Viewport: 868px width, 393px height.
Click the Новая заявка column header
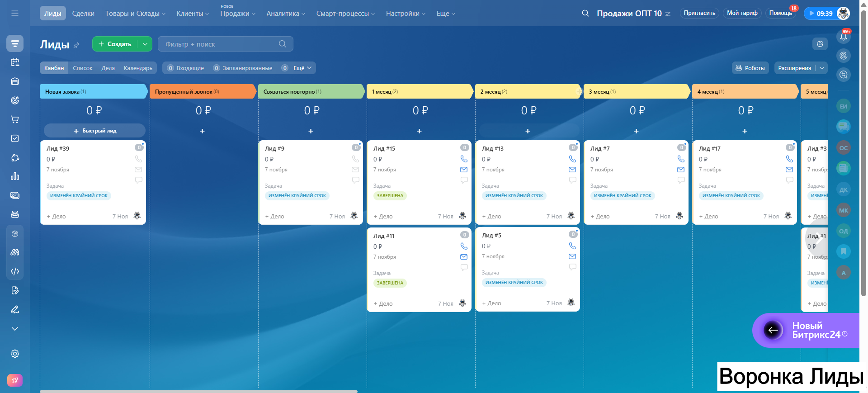click(x=94, y=91)
